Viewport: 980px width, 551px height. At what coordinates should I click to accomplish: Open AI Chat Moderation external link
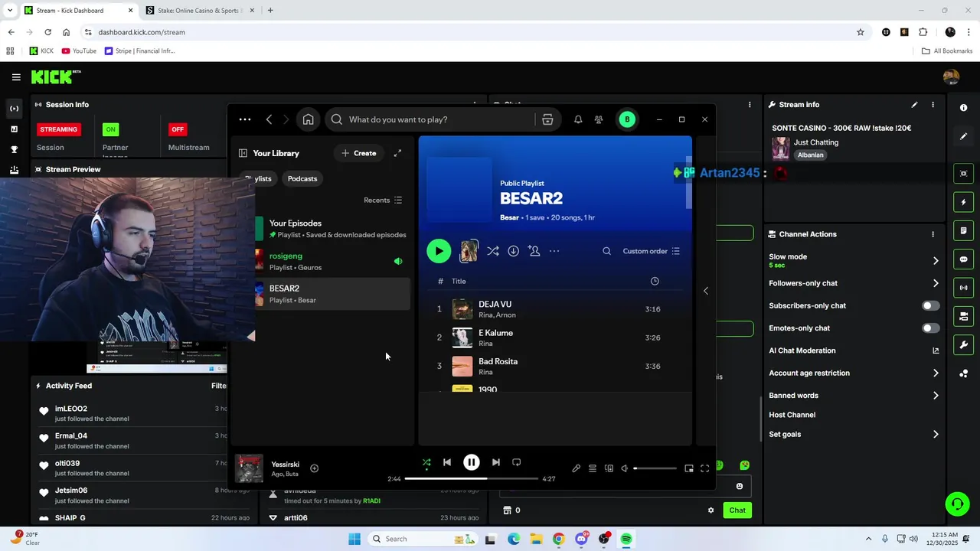coord(936,350)
